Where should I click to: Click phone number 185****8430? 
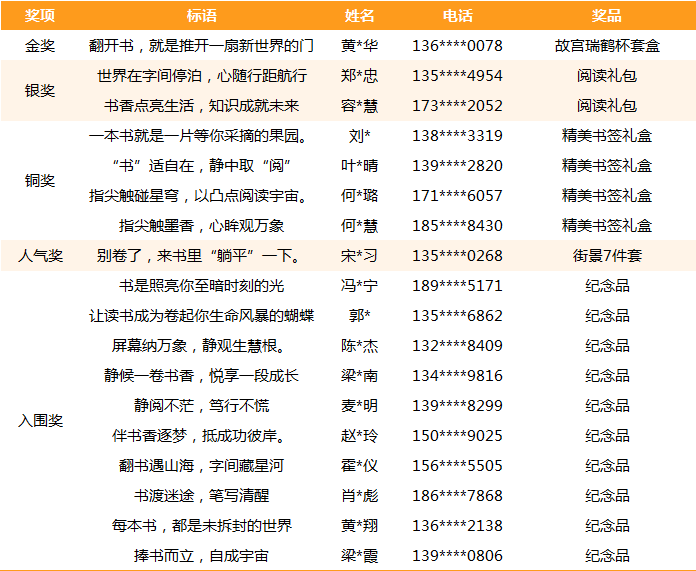458,226
